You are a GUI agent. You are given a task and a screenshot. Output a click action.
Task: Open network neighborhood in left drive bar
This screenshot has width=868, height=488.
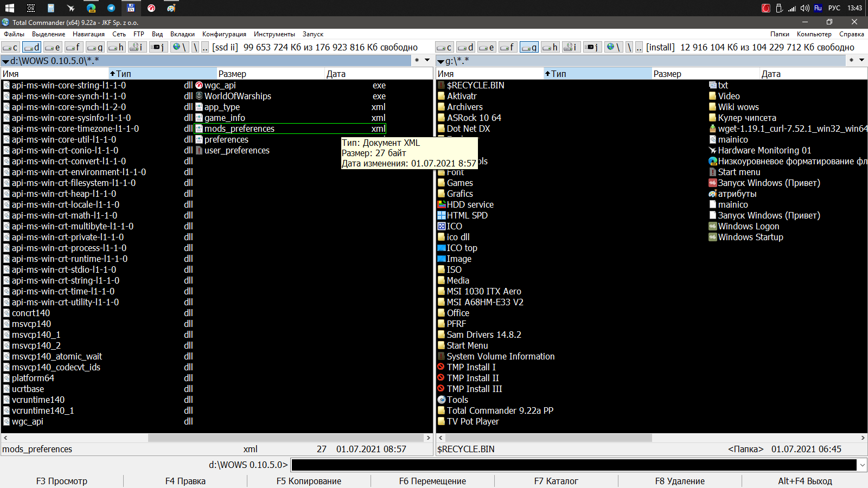tap(180, 47)
